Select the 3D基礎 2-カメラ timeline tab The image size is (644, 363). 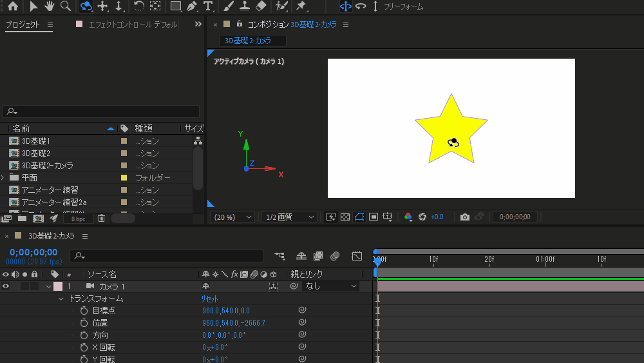(52, 237)
